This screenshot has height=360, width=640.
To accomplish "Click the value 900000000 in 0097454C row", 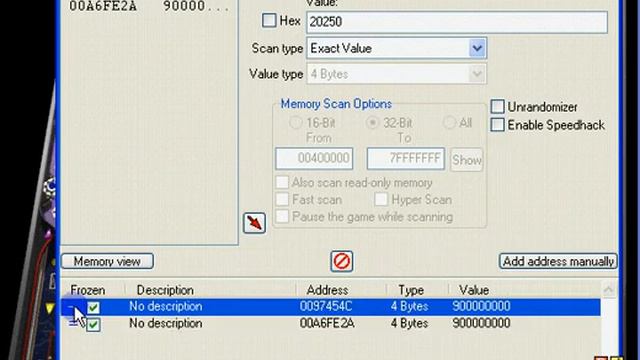I will [x=481, y=307].
